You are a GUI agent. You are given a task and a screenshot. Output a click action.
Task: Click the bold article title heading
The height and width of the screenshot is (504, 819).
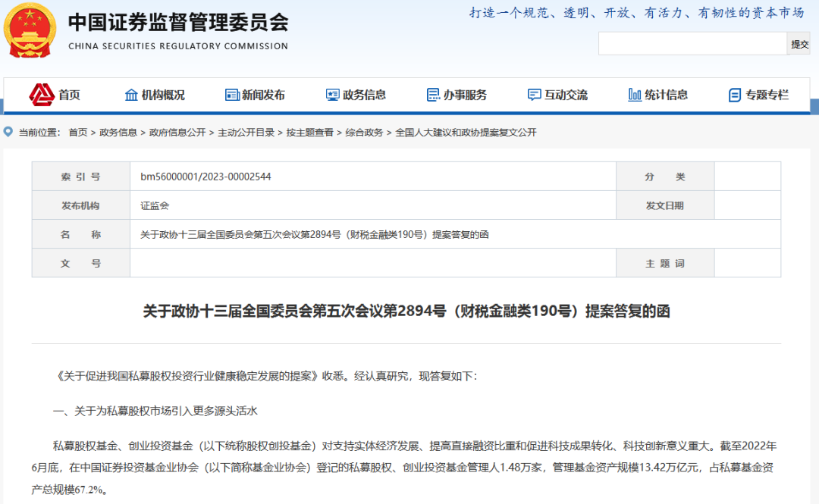tap(406, 311)
